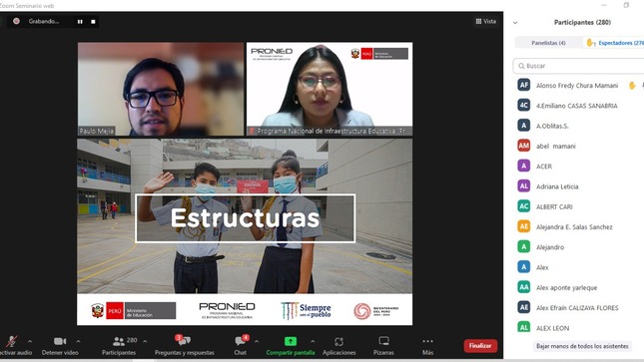Click the Buscar participant search field

[579, 66]
